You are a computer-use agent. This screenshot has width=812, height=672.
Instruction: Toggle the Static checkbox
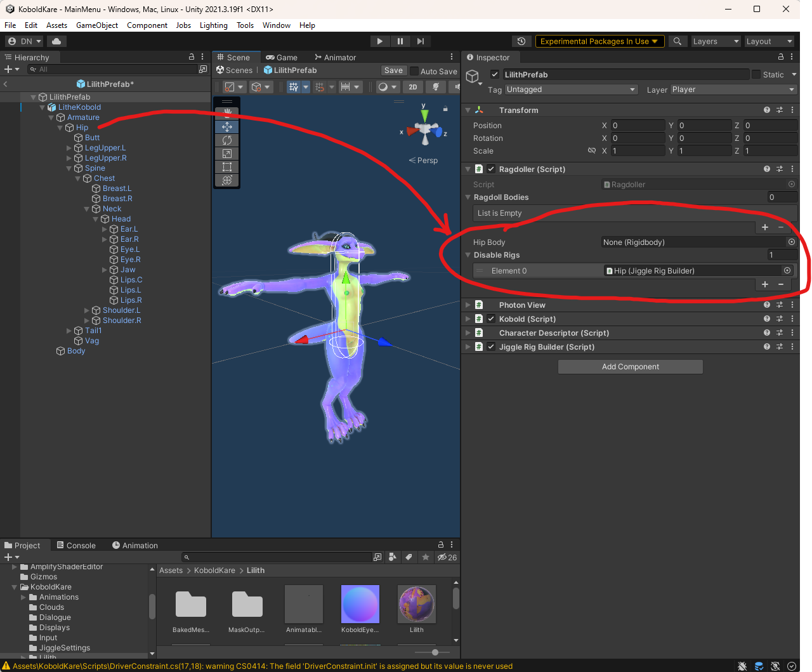pyautogui.click(x=756, y=74)
